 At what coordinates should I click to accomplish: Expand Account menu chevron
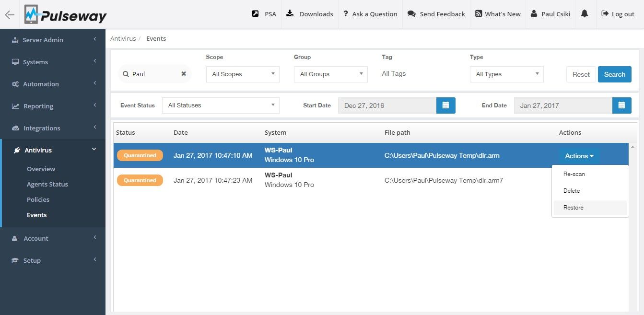(x=95, y=237)
